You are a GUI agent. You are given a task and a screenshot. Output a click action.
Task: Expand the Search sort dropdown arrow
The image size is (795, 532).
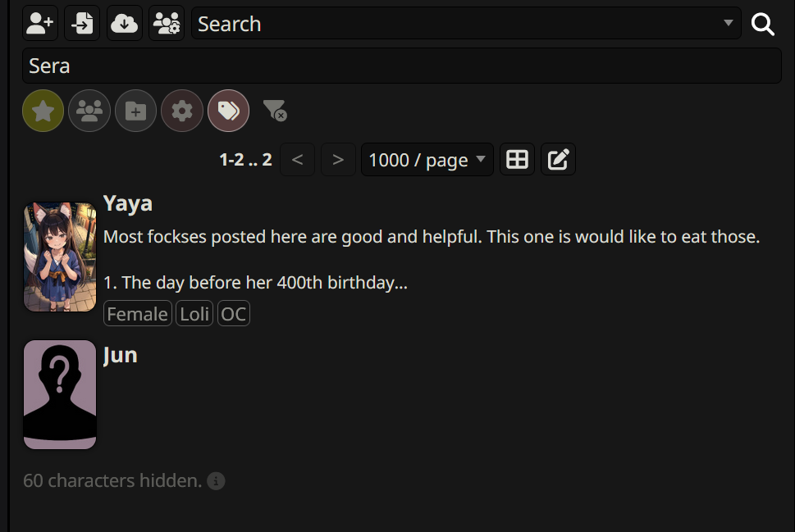click(728, 23)
